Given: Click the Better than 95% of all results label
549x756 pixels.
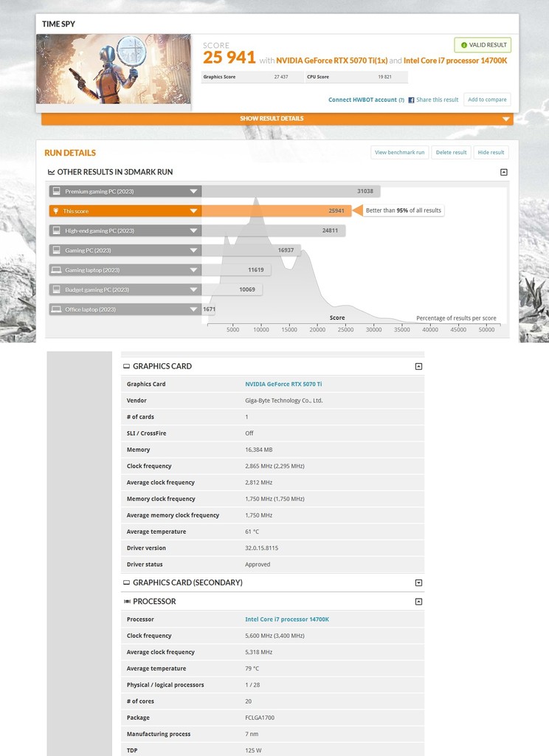Looking at the screenshot, I should [x=404, y=210].
